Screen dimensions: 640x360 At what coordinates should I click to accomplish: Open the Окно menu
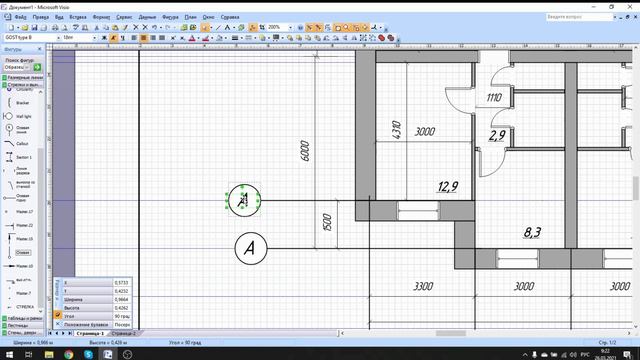[x=208, y=17]
